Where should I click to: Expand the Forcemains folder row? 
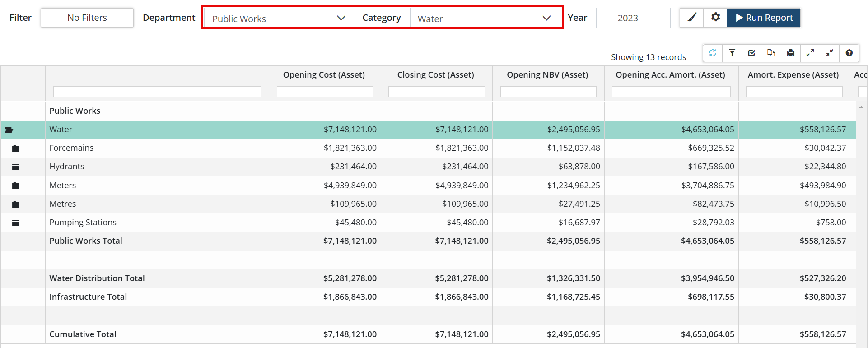tap(15, 148)
